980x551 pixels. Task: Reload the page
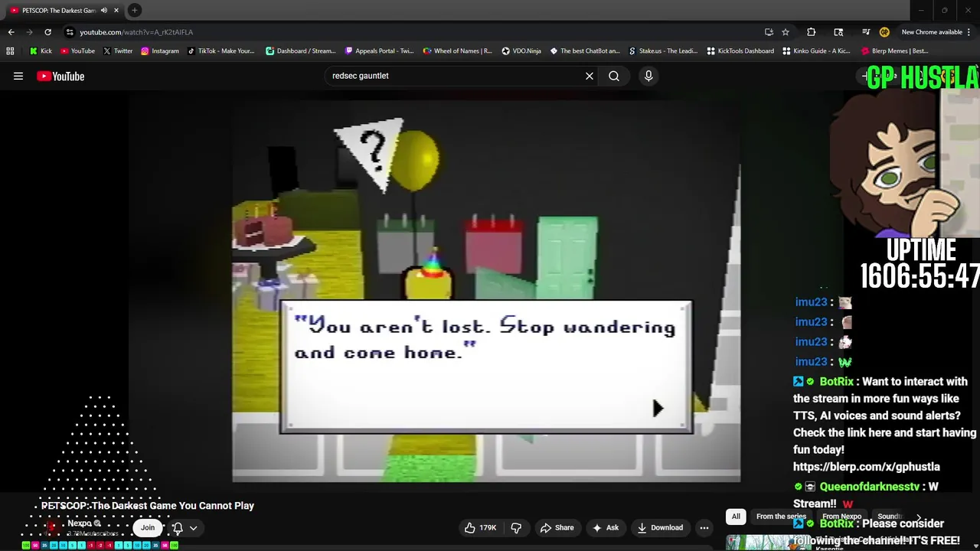click(x=47, y=32)
